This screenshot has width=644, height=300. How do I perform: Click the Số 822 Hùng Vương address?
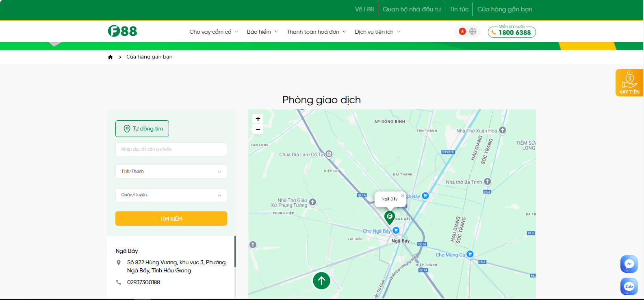[176, 266]
